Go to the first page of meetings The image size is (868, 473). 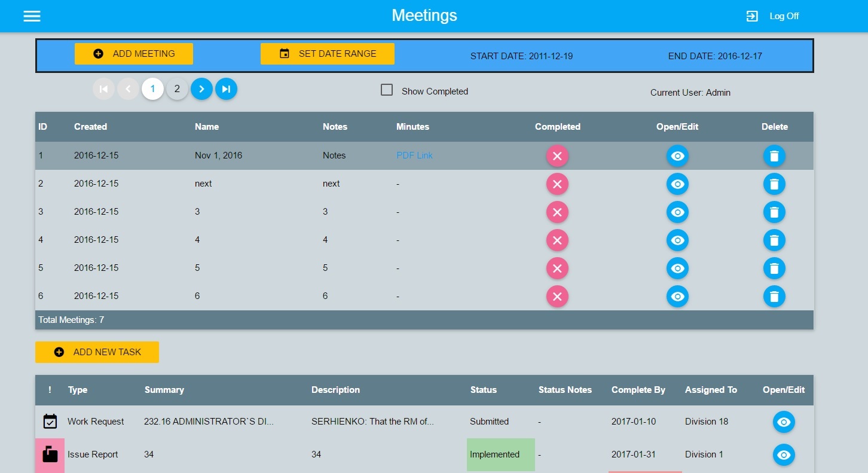click(103, 89)
